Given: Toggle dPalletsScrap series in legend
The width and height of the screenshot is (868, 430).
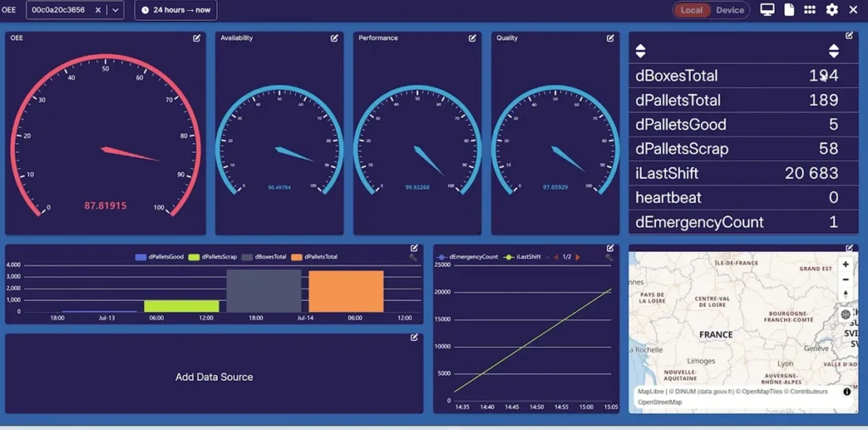Looking at the screenshot, I should click(212, 257).
